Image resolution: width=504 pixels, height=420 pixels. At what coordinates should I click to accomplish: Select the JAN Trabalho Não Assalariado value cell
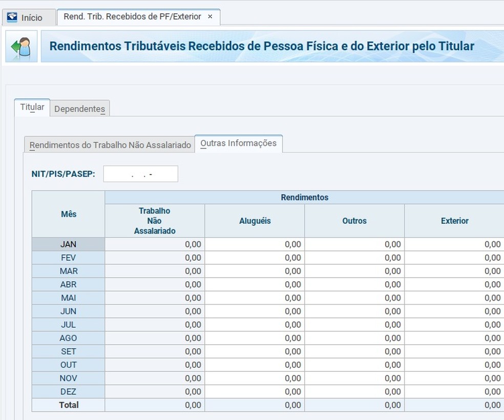[154, 244]
